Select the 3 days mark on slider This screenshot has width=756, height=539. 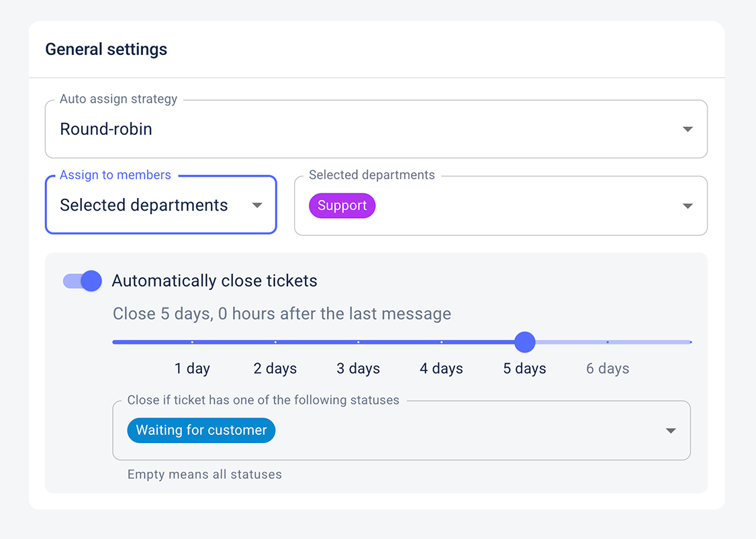pos(358,342)
